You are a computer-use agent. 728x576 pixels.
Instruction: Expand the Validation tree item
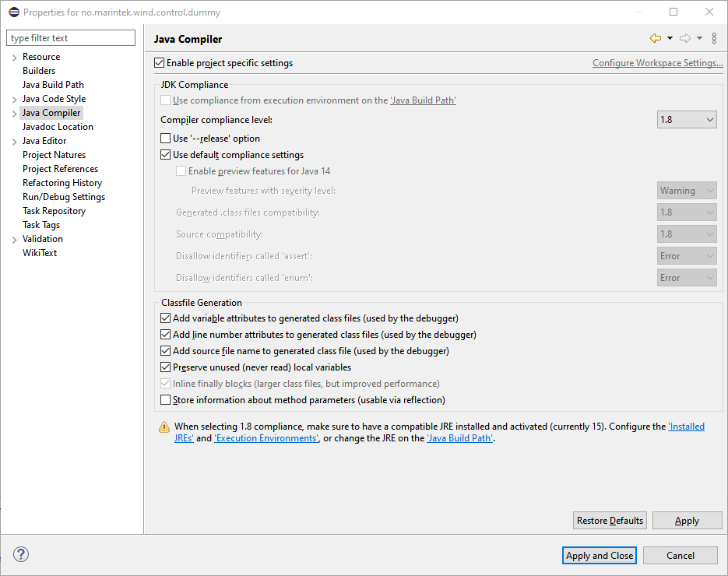coord(13,238)
